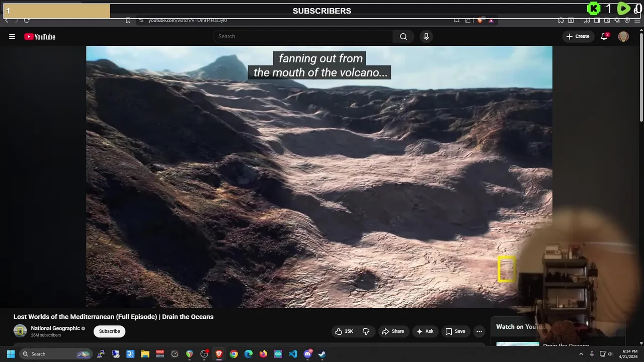Click the YouTube search magnifier button
The width and height of the screenshot is (644, 362).
(x=404, y=36)
